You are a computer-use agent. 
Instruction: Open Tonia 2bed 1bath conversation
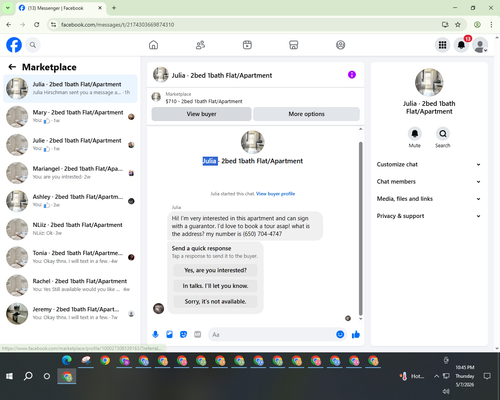(x=70, y=257)
